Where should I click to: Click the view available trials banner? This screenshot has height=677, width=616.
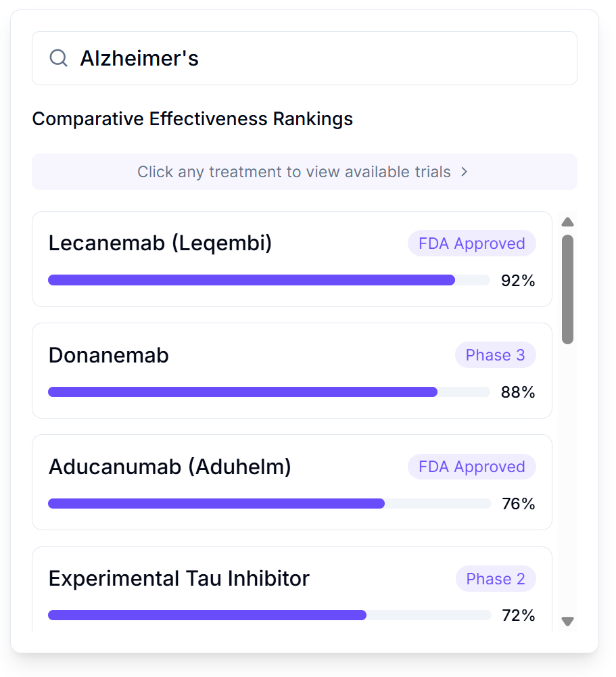pyautogui.click(x=304, y=172)
